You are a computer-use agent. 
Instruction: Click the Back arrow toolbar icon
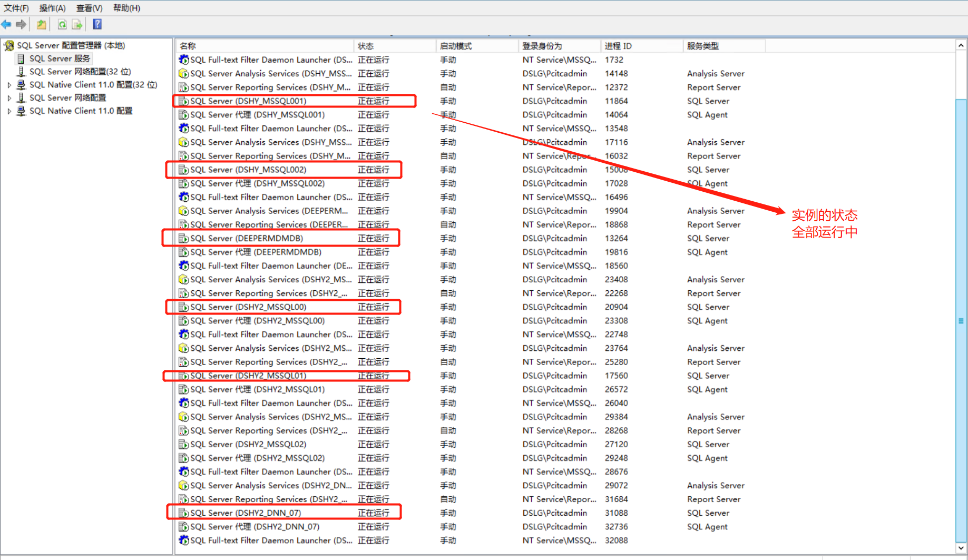[x=6, y=24]
